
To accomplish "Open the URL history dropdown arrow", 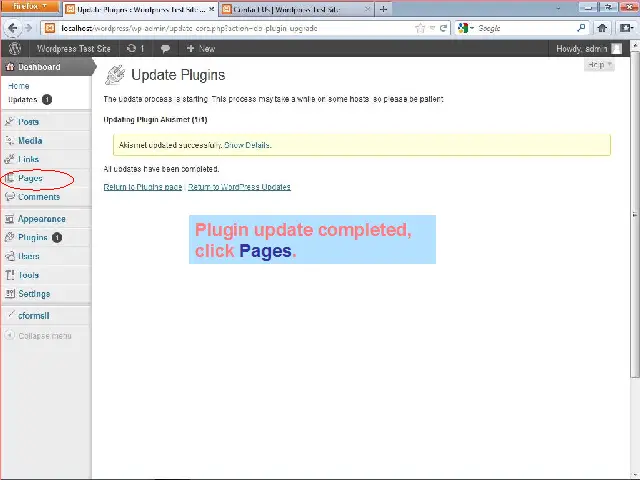I will [433, 28].
